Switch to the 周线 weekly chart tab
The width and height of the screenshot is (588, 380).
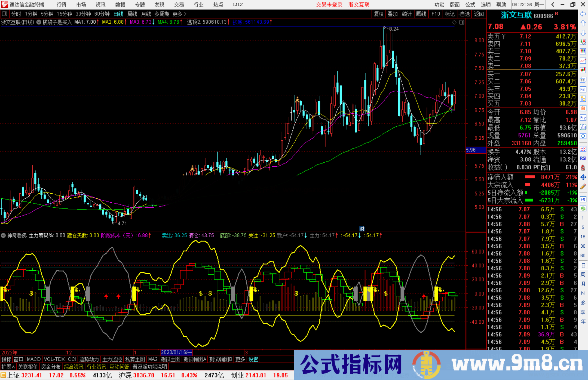click(x=132, y=14)
